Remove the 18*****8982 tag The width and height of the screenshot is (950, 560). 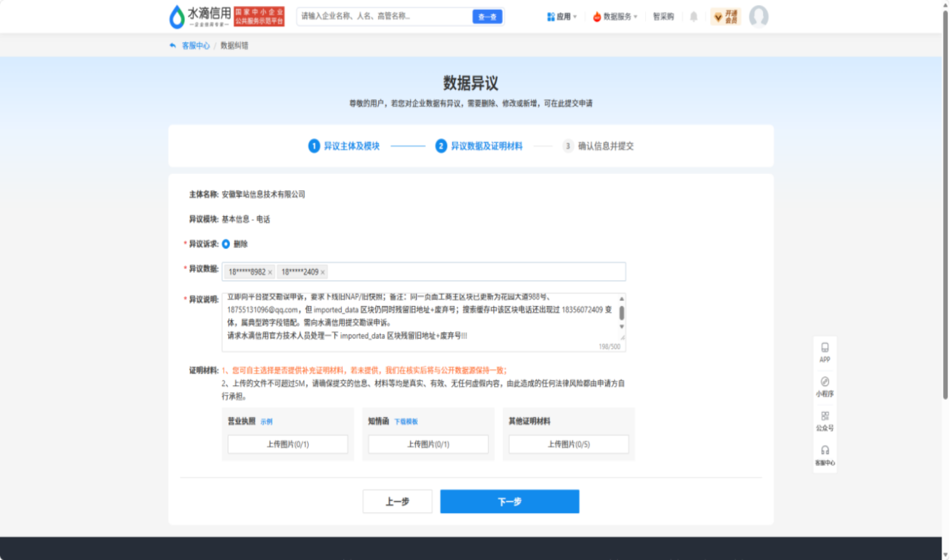tap(270, 272)
